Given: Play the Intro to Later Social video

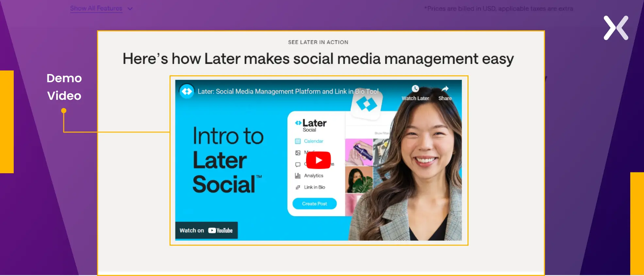Looking at the screenshot, I should (319, 160).
